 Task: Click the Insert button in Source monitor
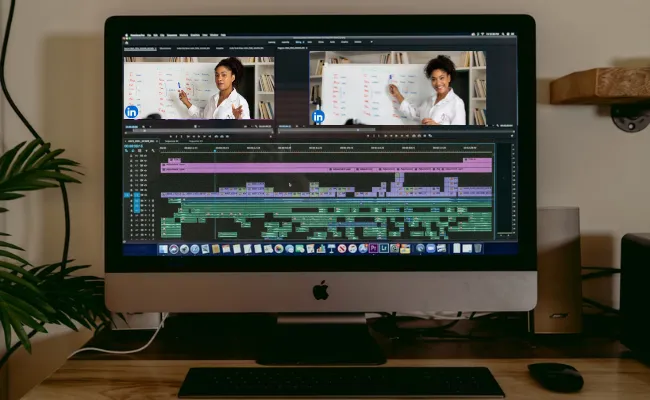pos(216,136)
